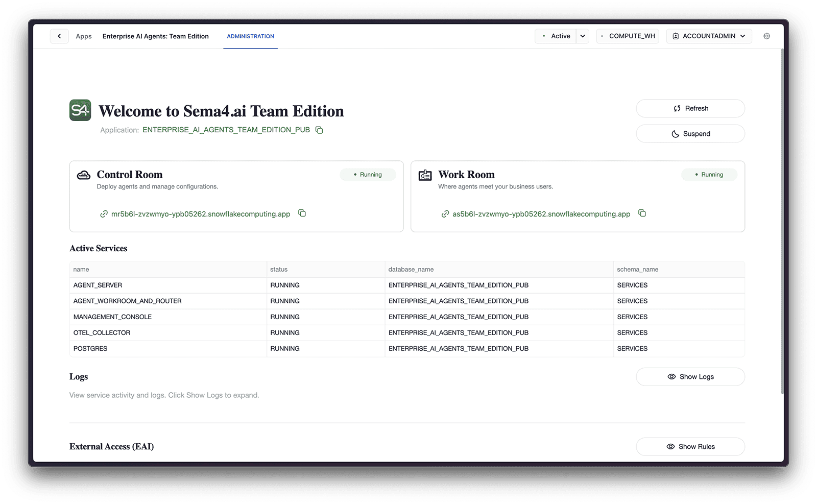The width and height of the screenshot is (817, 504).
Task: Open the COMPUTE_WH warehouse selector
Action: point(627,36)
